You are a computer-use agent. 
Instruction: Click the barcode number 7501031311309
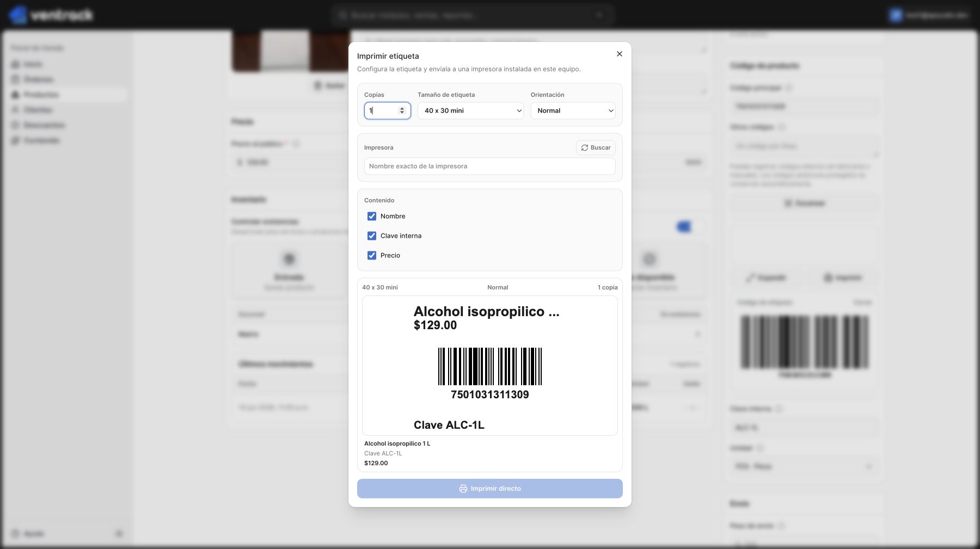(490, 394)
